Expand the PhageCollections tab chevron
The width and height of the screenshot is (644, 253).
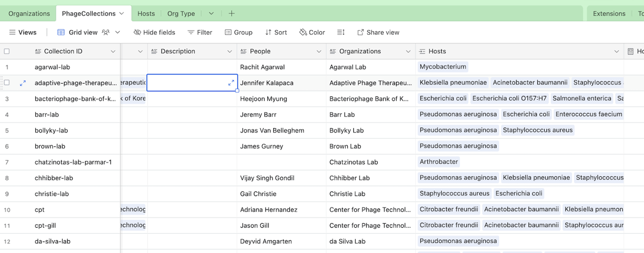(122, 13)
